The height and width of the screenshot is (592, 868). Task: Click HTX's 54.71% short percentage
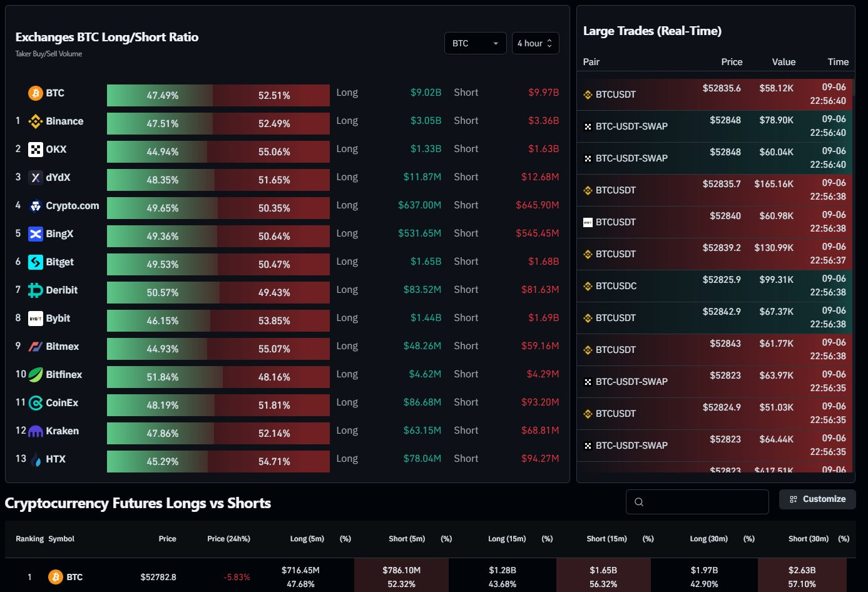click(x=274, y=462)
